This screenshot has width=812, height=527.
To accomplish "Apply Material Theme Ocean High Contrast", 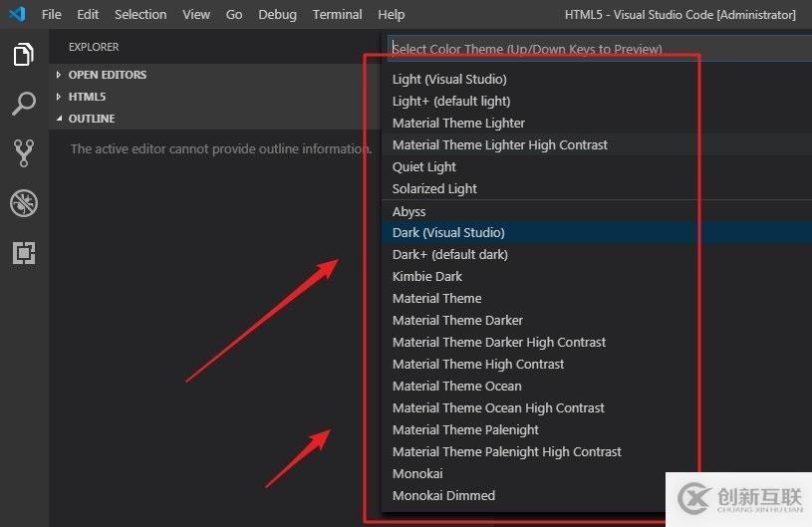I will [x=597, y=407].
